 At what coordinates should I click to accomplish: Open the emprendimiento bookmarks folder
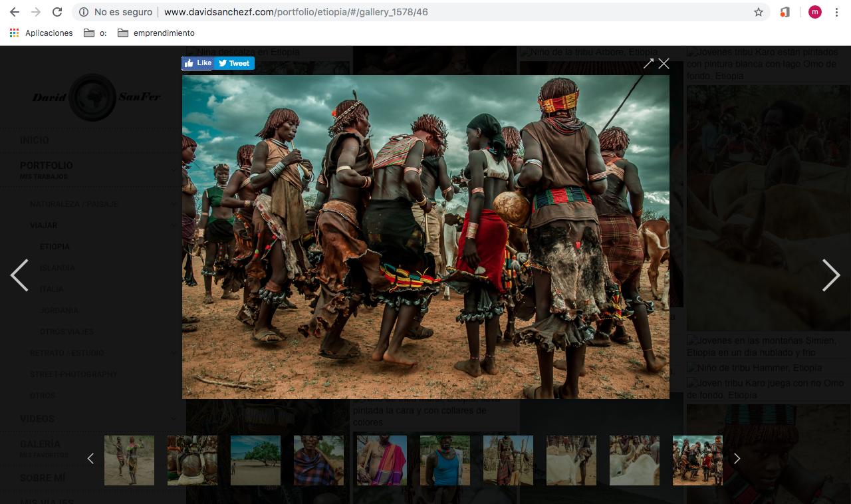[x=156, y=33]
